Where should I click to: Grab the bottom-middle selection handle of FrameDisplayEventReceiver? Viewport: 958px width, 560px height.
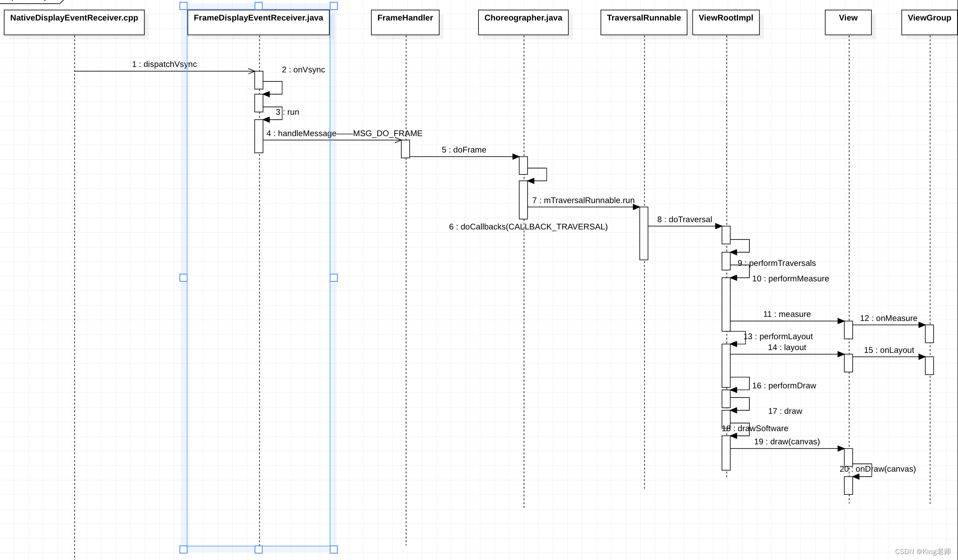coord(259,550)
